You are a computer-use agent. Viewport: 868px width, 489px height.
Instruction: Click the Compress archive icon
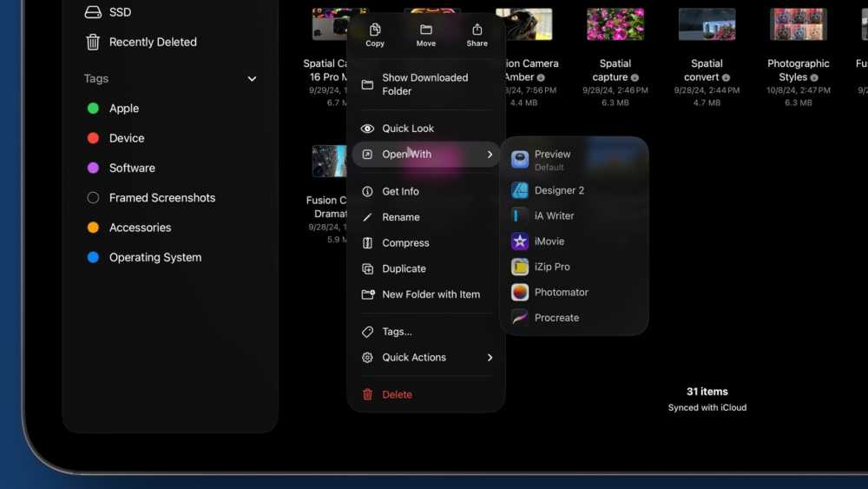coord(367,243)
